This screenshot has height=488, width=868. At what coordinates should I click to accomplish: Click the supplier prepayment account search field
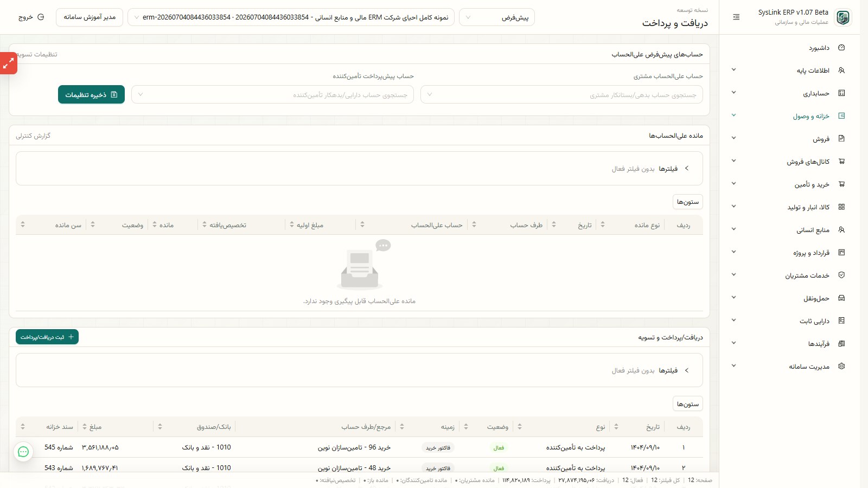pyautogui.click(x=272, y=95)
